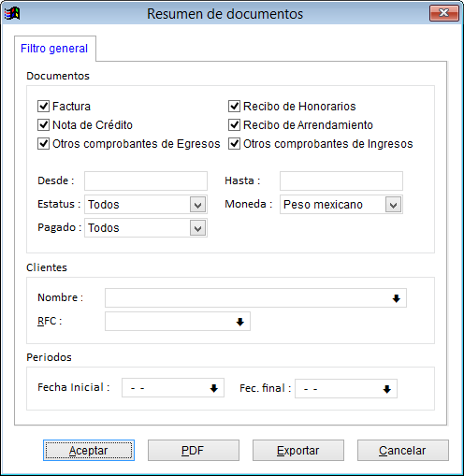This screenshot has width=464, height=476.
Task: Click the Exportar button
Action: pos(298,451)
